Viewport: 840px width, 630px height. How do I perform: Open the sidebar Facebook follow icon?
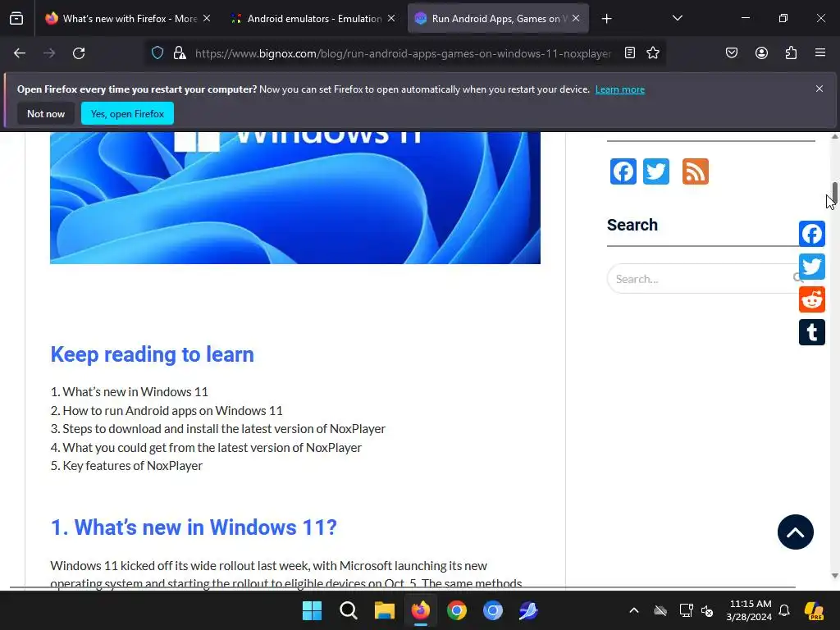(623, 171)
